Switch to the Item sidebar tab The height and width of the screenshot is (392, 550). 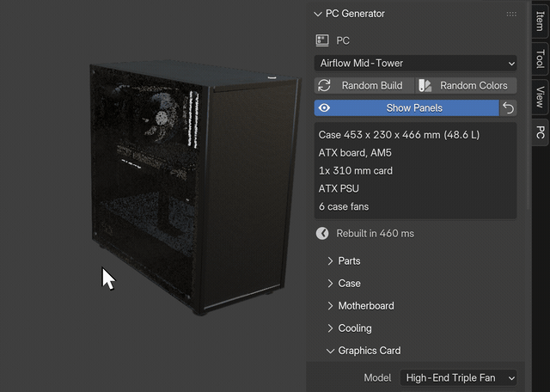pos(541,21)
